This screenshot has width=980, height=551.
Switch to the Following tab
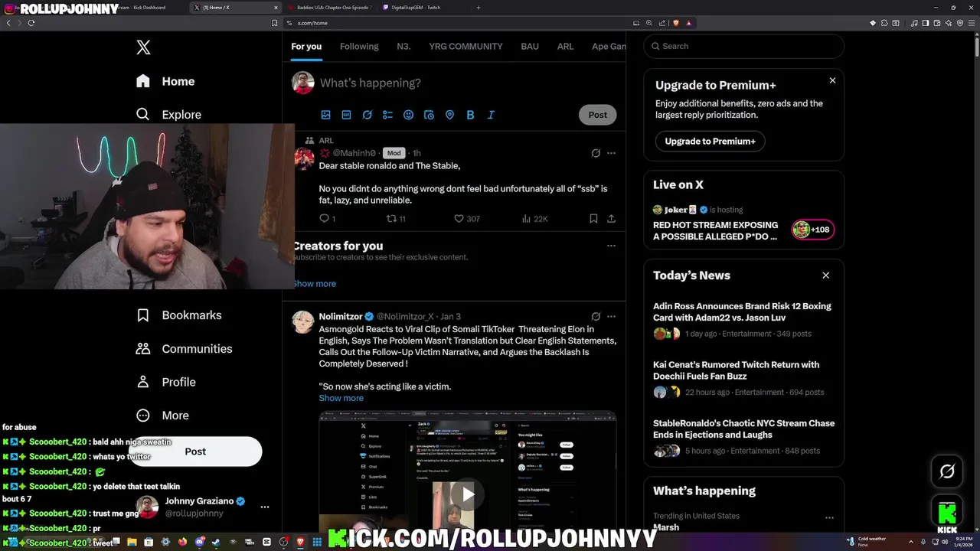359,47
